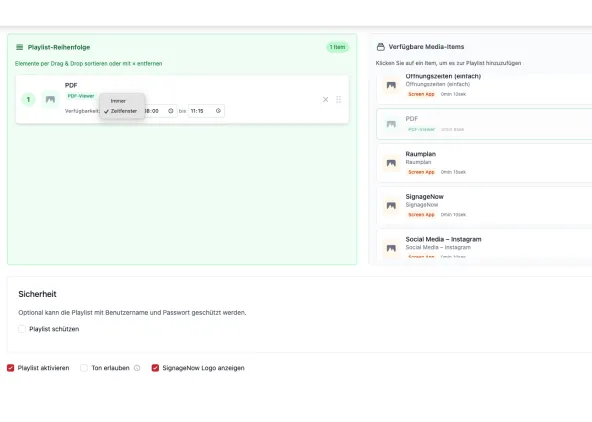Click the info icon beside Ton erlauben
This screenshot has width=592, height=422.
[x=137, y=368]
